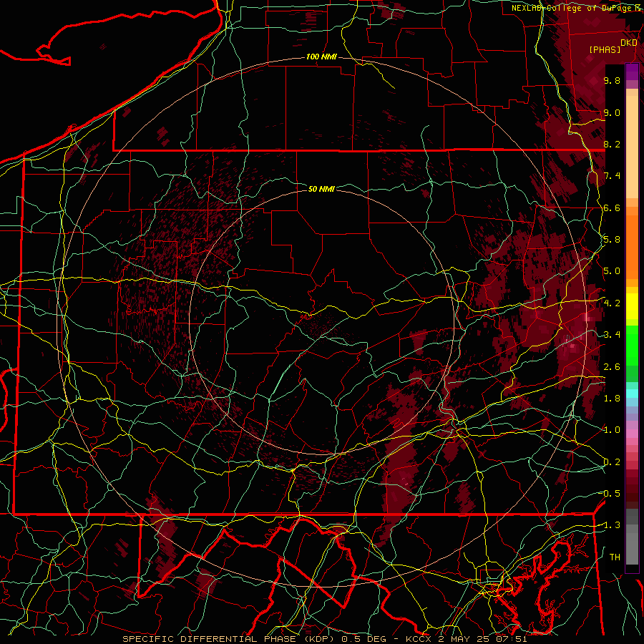644x644 pixels.
Task: Click the 9.0 value on the color scale
Action: (612, 112)
